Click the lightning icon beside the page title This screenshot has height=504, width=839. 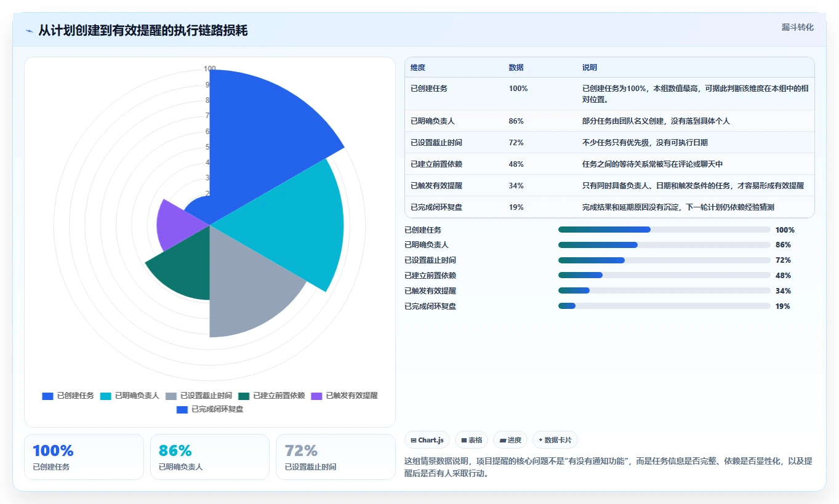coord(30,31)
